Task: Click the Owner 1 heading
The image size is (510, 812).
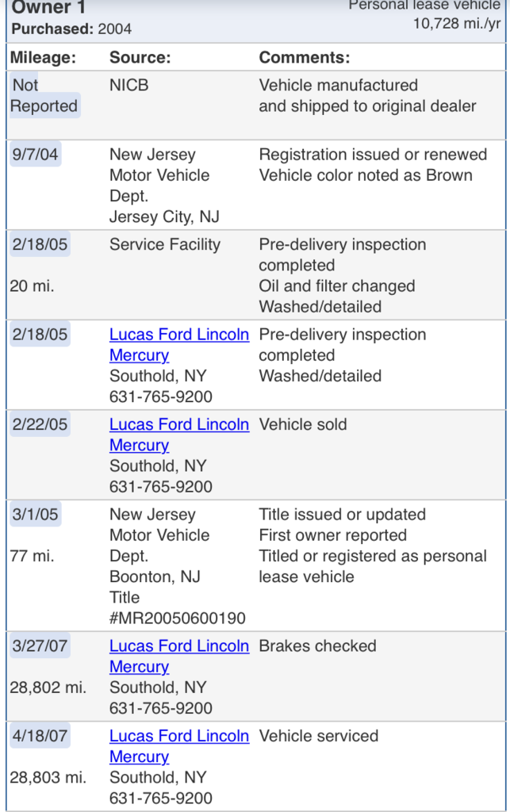Action: [x=48, y=7]
